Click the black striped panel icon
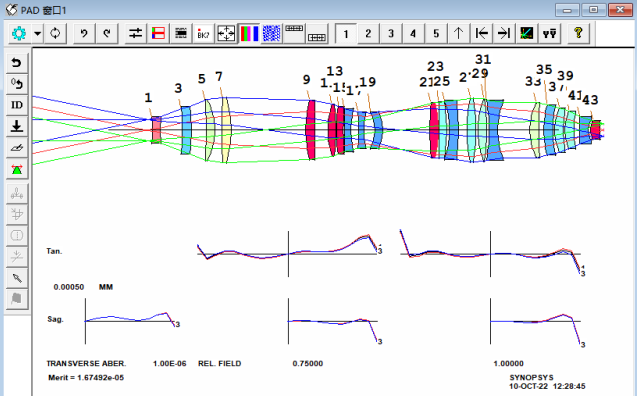 click(x=181, y=33)
